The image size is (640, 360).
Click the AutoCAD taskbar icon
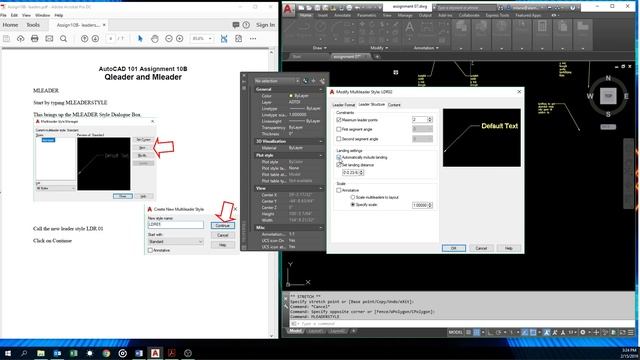pyautogui.click(x=155, y=353)
